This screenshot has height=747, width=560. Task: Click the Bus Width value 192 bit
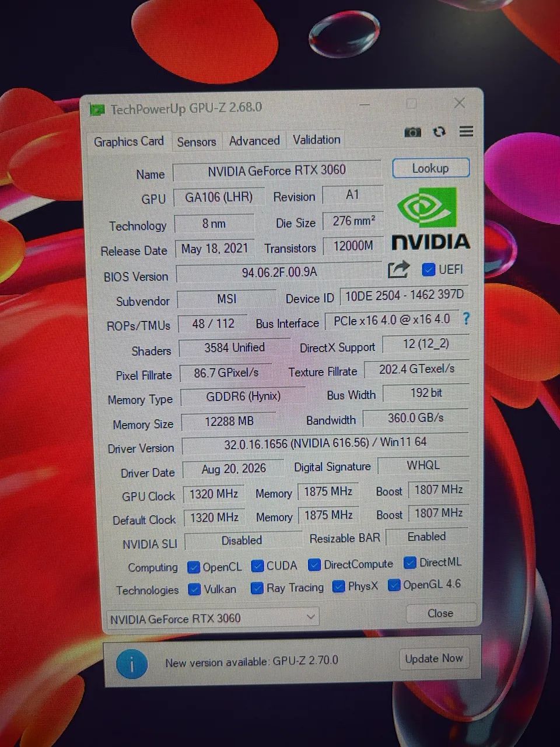426,393
